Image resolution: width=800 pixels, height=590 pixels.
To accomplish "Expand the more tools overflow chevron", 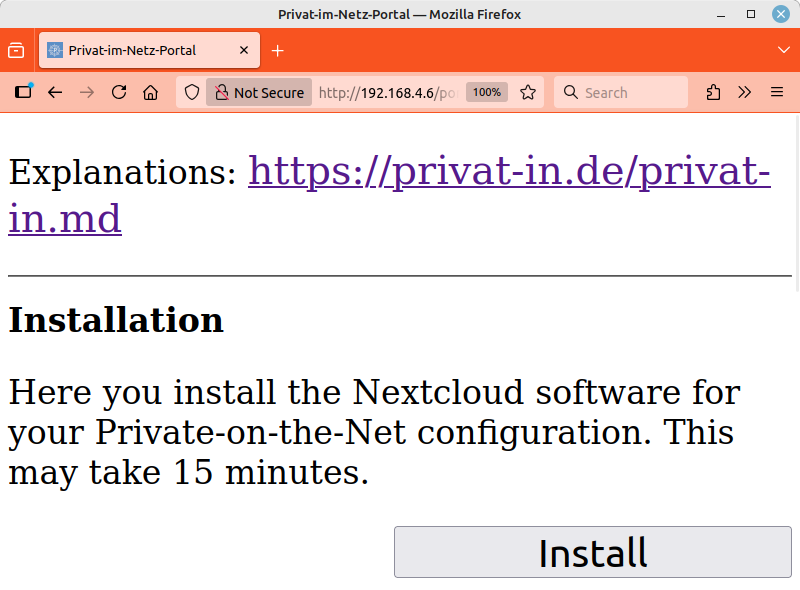I will [744, 92].
